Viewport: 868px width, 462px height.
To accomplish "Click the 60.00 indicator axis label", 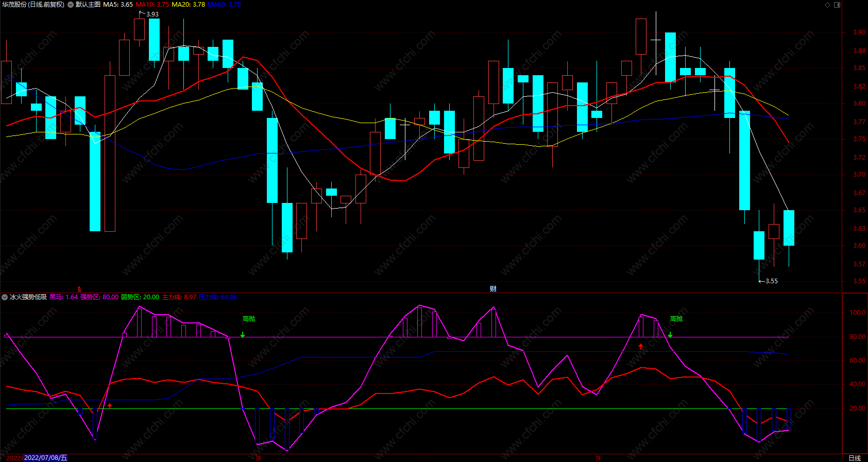I will [x=858, y=361].
